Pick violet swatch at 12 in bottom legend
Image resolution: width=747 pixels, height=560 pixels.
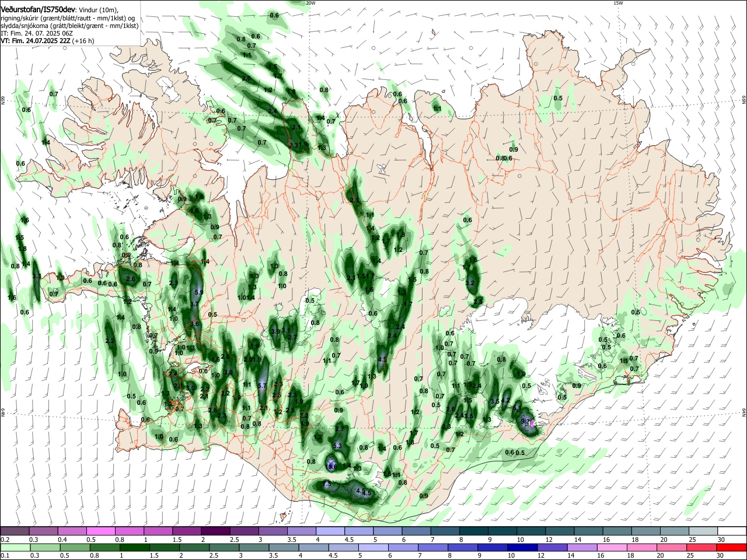(553, 547)
